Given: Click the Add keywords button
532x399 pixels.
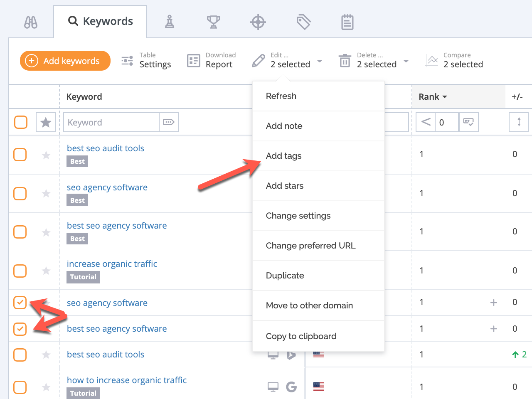Looking at the screenshot, I should tap(65, 61).
